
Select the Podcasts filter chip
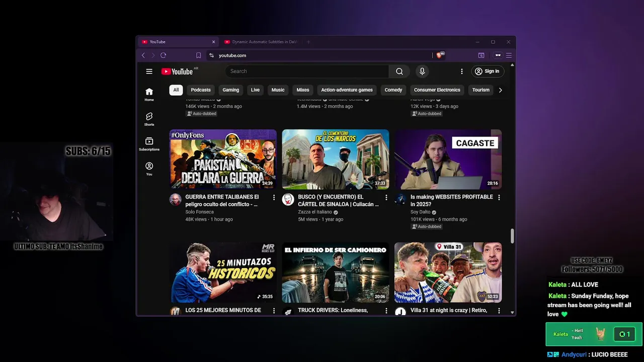click(201, 90)
